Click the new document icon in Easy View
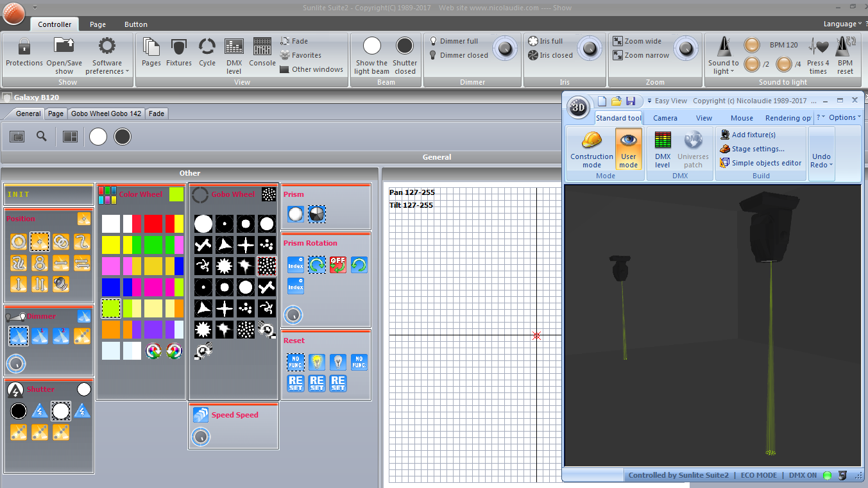Image resolution: width=868 pixels, height=488 pixels. [602, 101]
